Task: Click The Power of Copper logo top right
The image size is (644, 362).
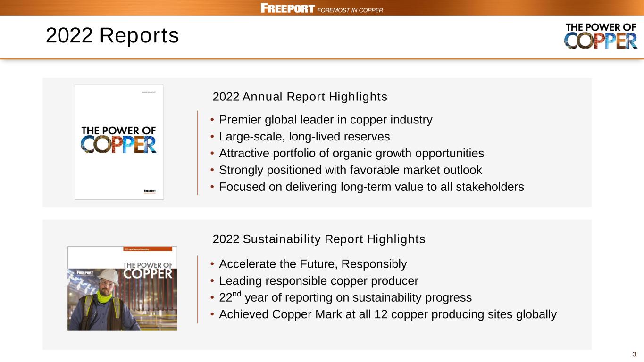Action: pos(602,36)
